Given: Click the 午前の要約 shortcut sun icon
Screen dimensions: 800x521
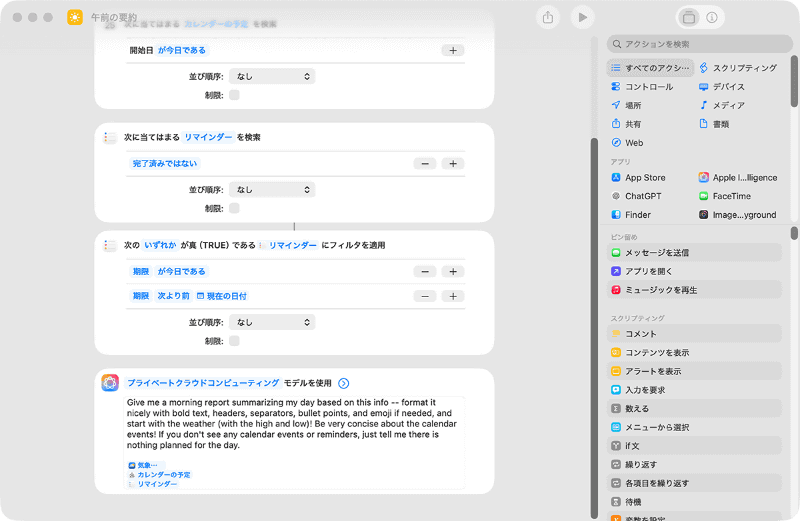Looking at the screenshot, I should (x=75, y=17).
